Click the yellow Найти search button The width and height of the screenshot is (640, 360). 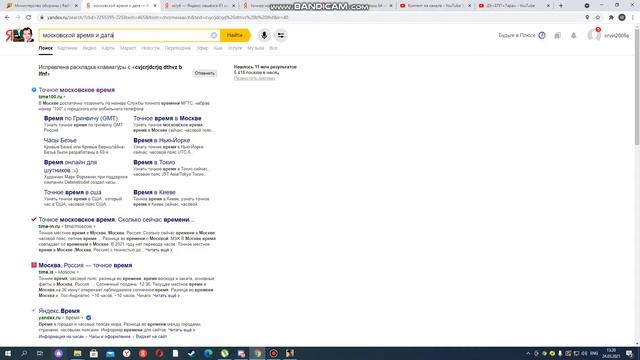tap(235, 36)
